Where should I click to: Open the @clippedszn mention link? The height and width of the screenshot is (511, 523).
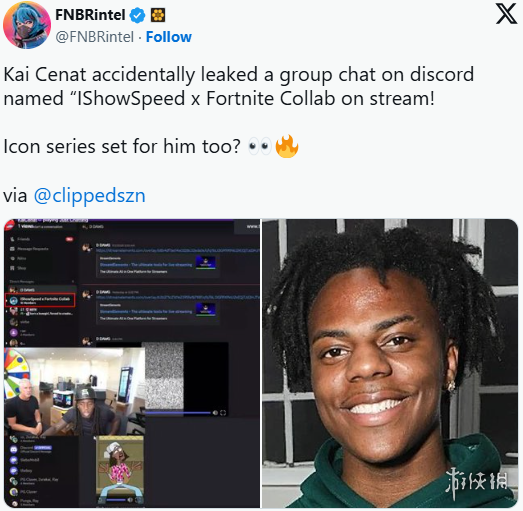[90, 195]
